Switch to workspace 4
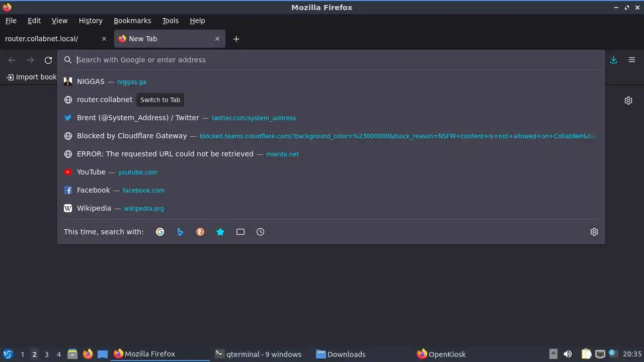Screen dimensions: 644x362 58,354
